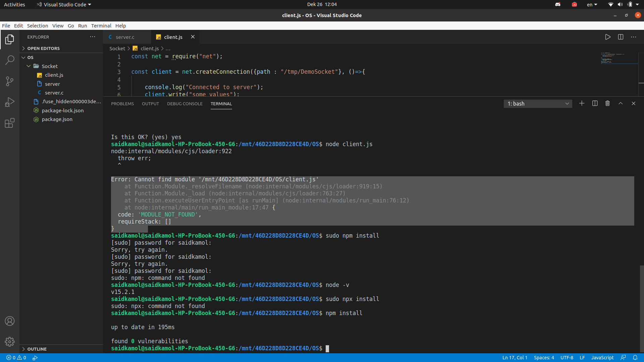The image size is (644, 362).
Task: Click the editor minimap preview
Action: point(619,58)
